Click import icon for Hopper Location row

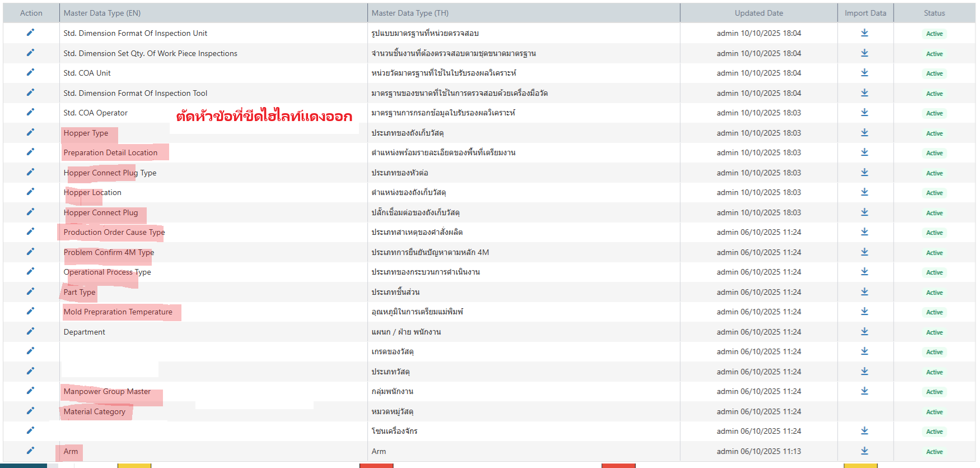click(865, 192)
